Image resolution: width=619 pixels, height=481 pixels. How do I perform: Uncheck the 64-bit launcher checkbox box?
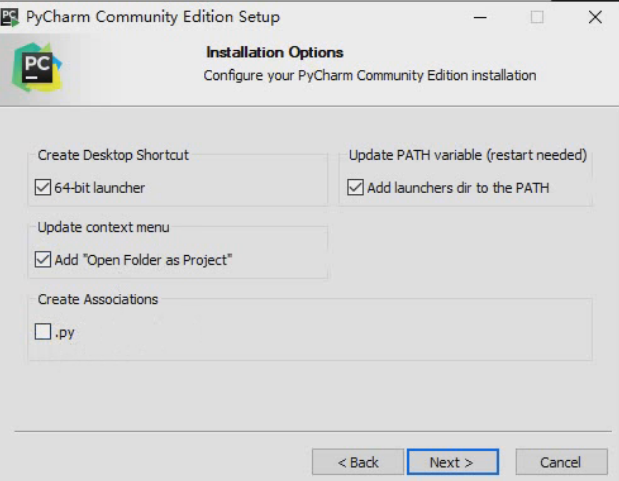(x=43, y=188)
